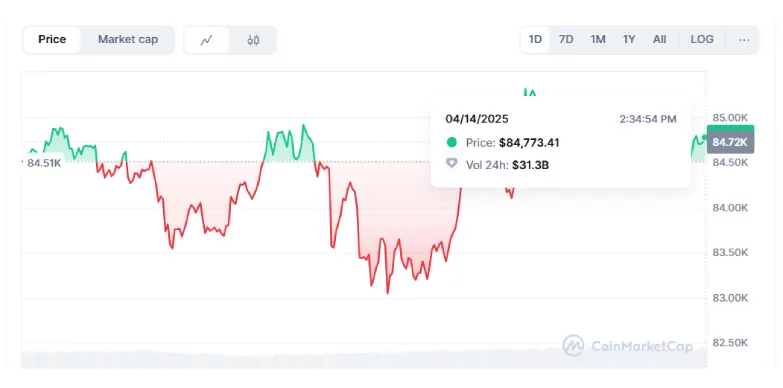Click the volume bars strip at chart bottom
The height and width of the screenshot is (388, 783).
pos(364,360)
